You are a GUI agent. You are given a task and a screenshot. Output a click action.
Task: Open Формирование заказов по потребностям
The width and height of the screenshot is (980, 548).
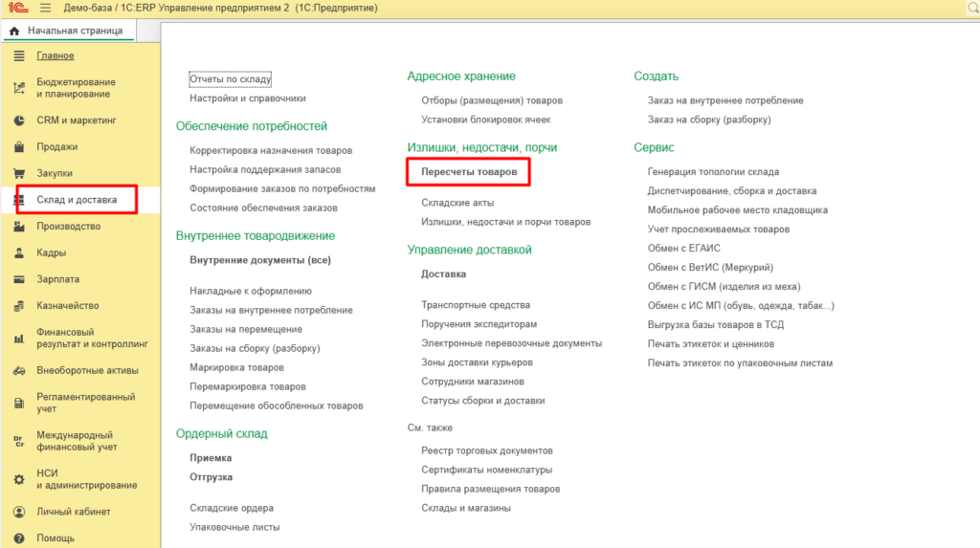282,188
